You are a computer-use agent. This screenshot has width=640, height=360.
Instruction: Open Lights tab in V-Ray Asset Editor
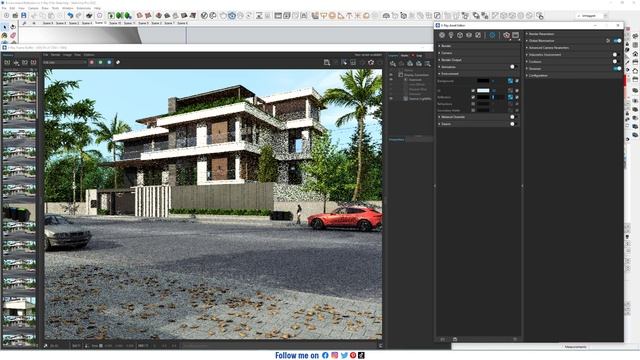pos(451,36)
